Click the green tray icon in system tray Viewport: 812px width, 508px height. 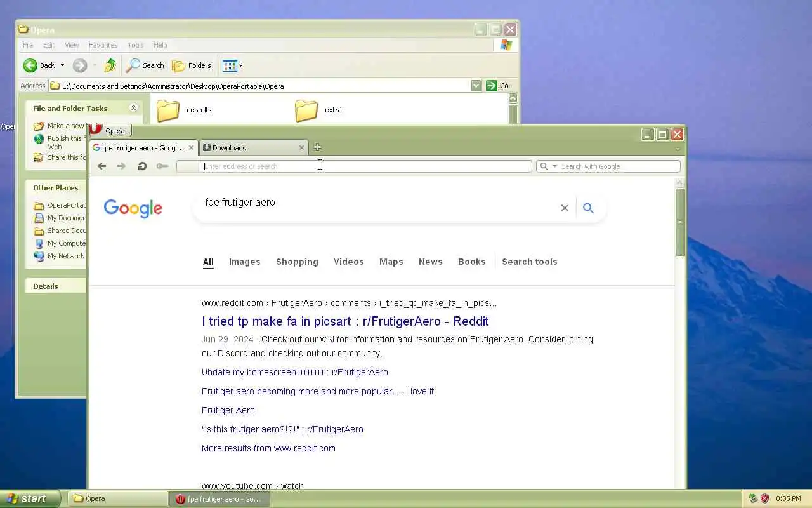click(753, 498)
